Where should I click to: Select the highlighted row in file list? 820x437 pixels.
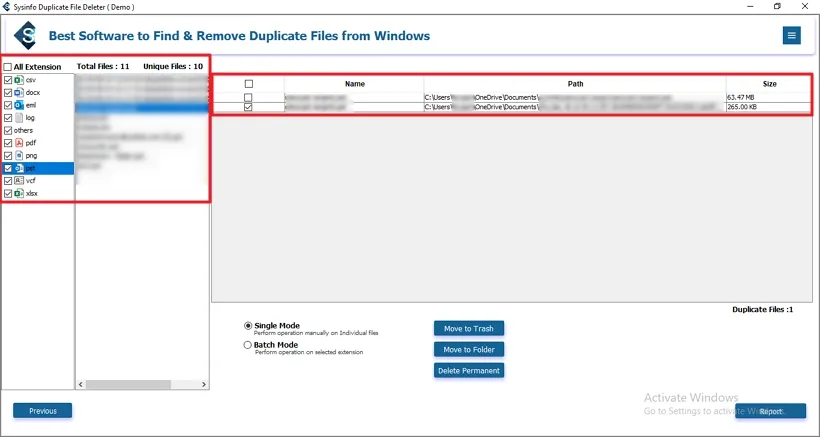(x=142, y=108)
